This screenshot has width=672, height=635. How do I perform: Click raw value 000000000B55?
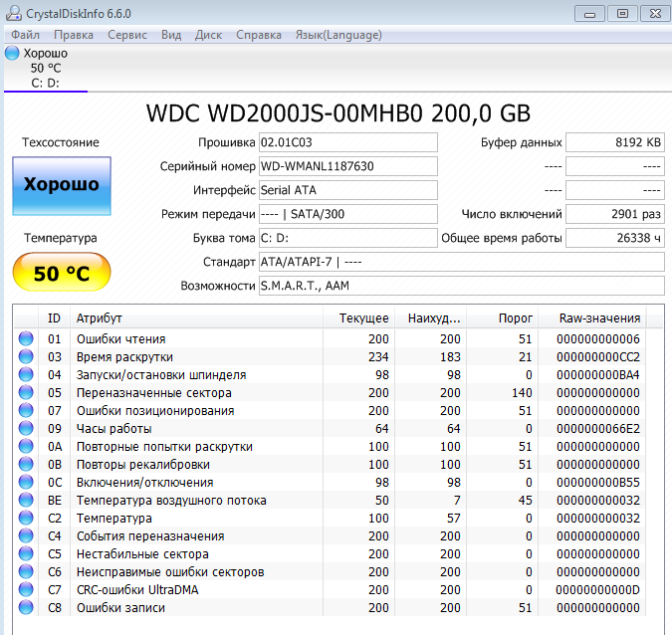tap(598, 483)
